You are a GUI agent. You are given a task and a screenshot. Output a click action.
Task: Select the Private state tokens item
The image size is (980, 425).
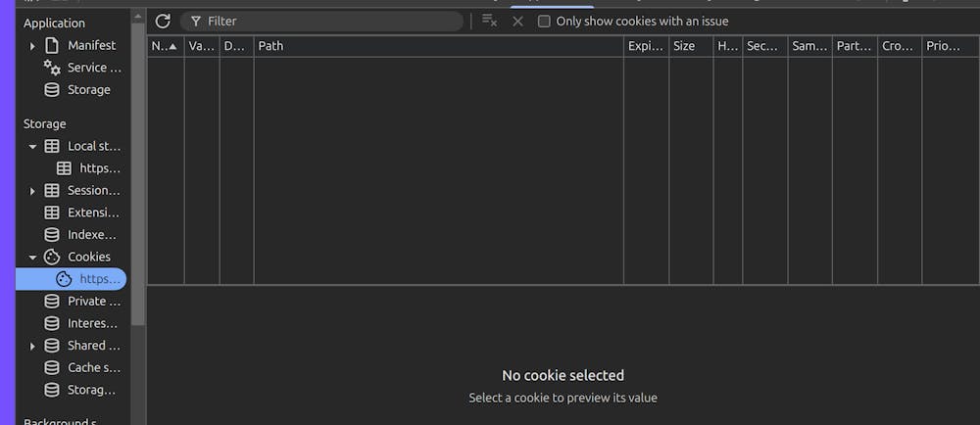[93, 302]
